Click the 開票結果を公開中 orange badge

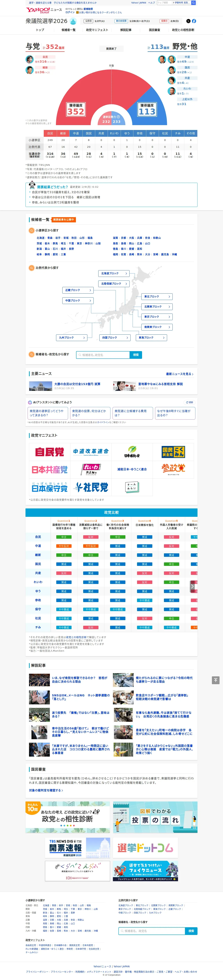64,220
